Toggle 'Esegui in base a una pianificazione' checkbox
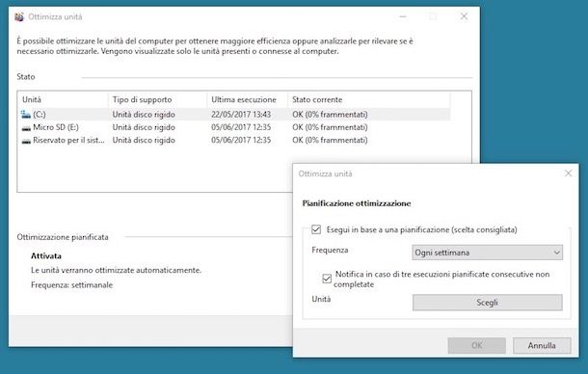This screenshot has height=374, width=588. 316,229
